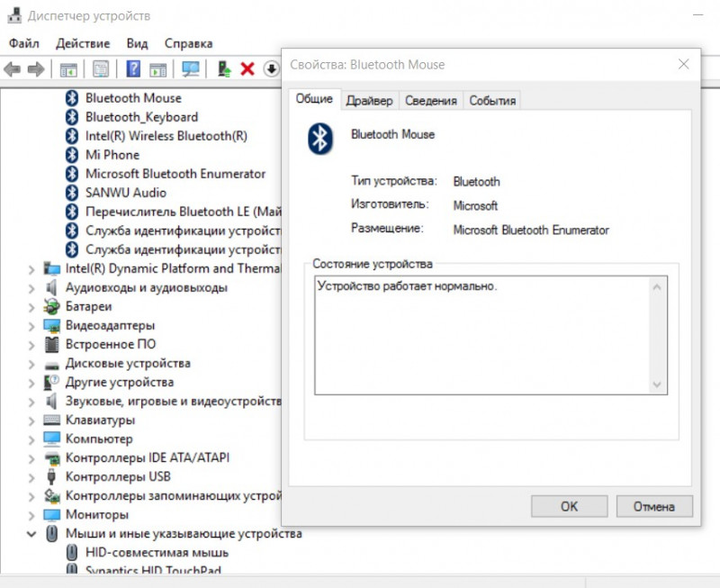Viewport: 720px width, 588px height.
Task: Minimize the Диспетчер устройств window
Action: pyautogui.click(x=698, y=15)
